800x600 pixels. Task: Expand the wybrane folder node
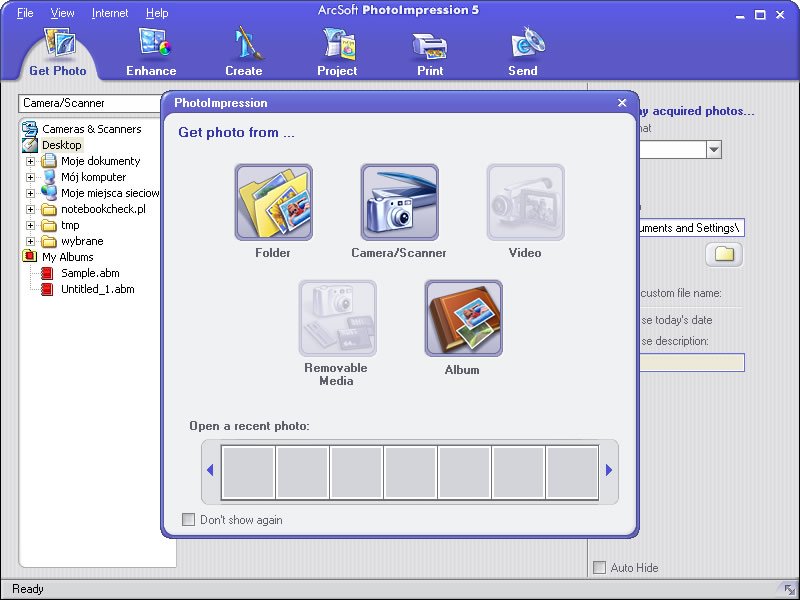[30, 241]
